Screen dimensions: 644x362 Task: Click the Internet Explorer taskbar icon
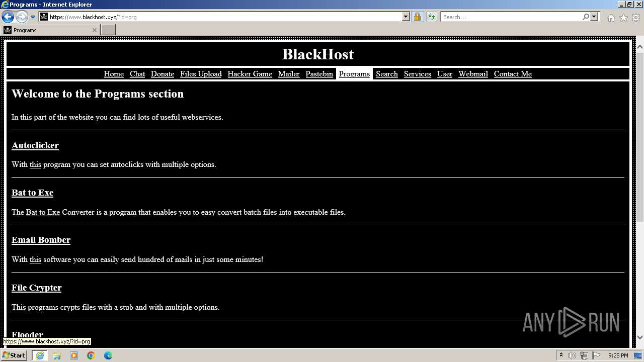(x=39, y=355)
